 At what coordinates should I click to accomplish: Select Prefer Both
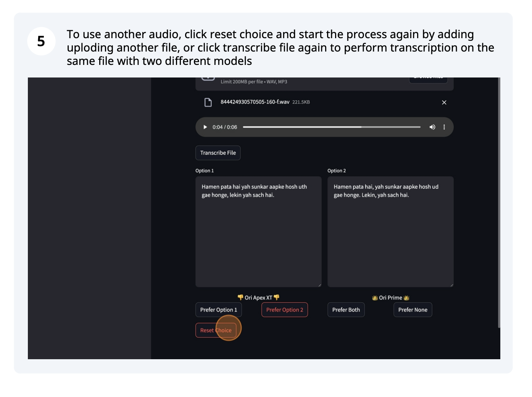[346, 310]
